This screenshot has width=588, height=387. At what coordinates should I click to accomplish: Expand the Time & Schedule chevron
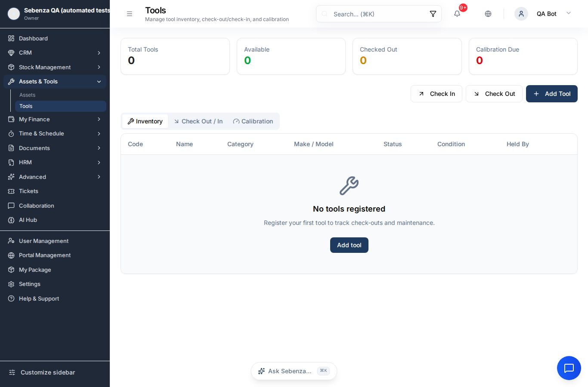[x=99, y=133]
